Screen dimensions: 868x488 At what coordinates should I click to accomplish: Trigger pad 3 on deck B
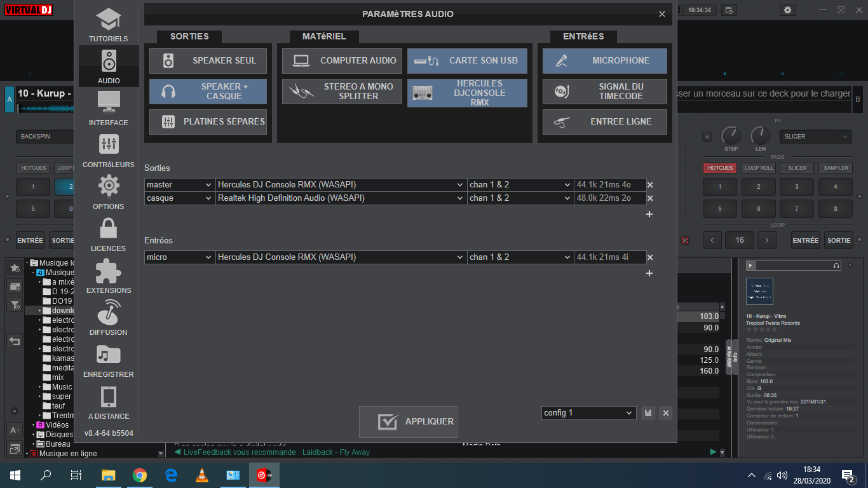[x=797, y=187]
